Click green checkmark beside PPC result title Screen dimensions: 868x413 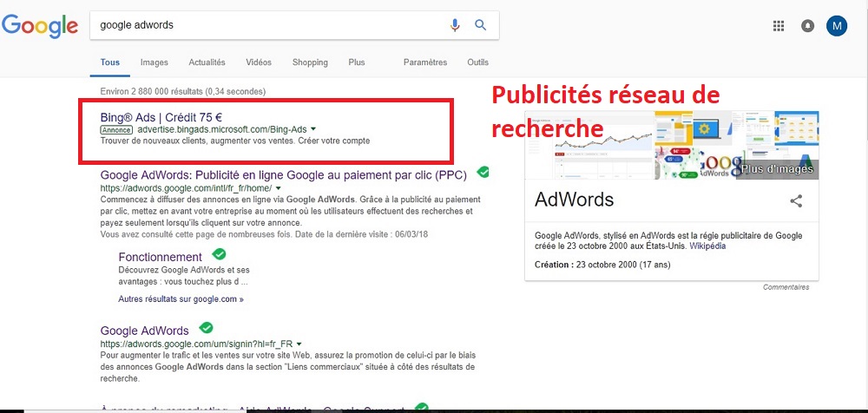point(483,173)
